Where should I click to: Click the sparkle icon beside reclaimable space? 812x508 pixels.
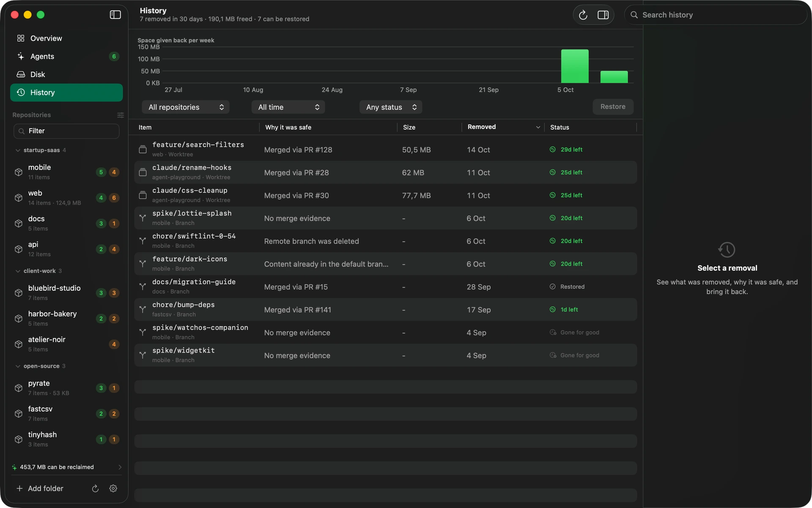point(14,467)
